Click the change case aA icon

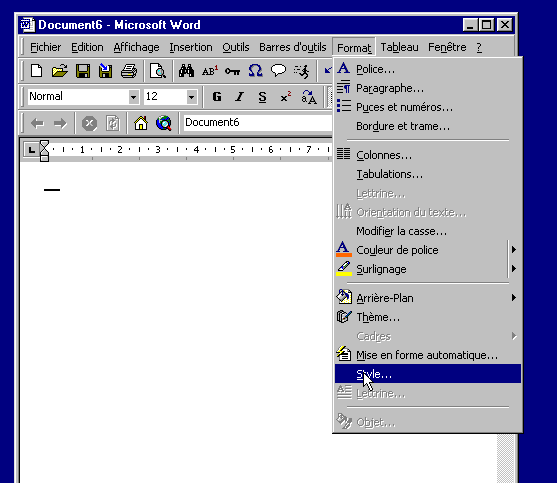309,97
